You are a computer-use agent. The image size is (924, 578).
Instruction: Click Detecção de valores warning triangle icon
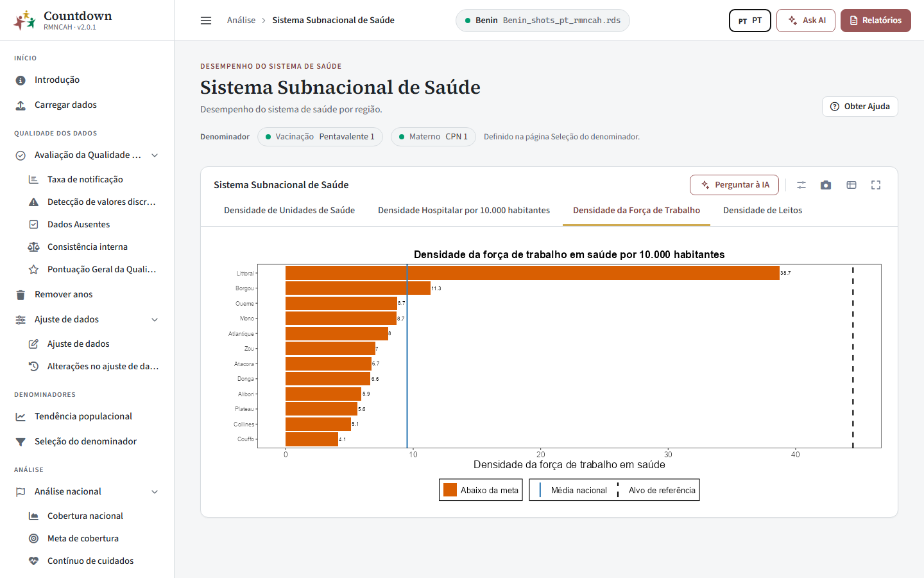pos(33,202)
